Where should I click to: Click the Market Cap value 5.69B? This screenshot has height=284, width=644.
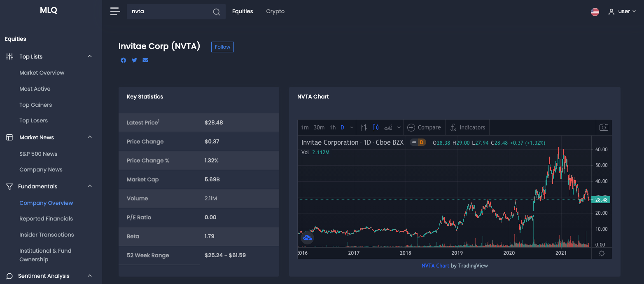click(x=212, y=179)
